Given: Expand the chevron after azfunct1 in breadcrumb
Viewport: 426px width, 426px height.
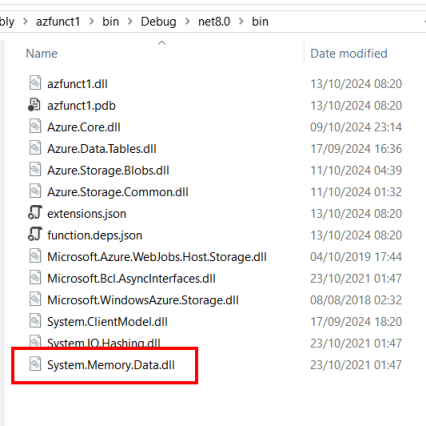Looking at the screenshot, I should pos(91,22).
